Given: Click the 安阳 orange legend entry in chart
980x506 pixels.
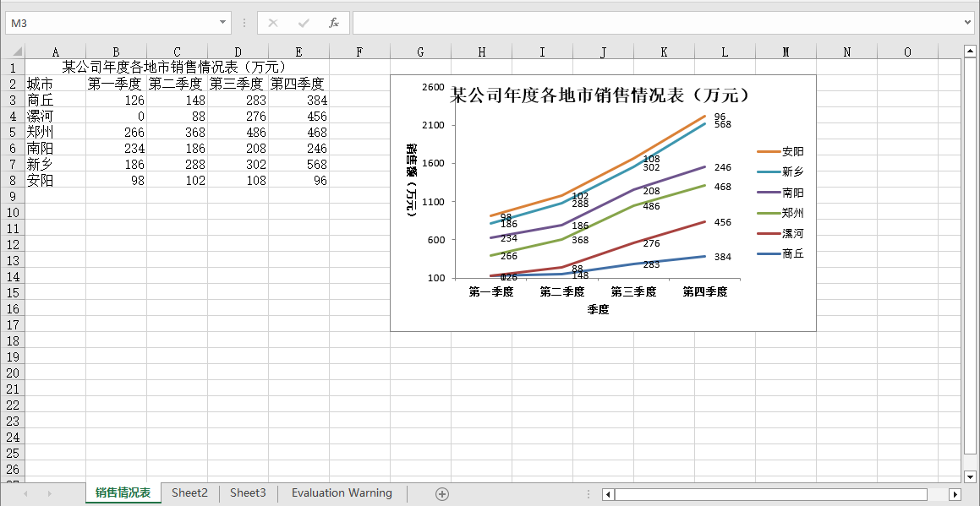Looking at the screenshot, I should (781, 151).
